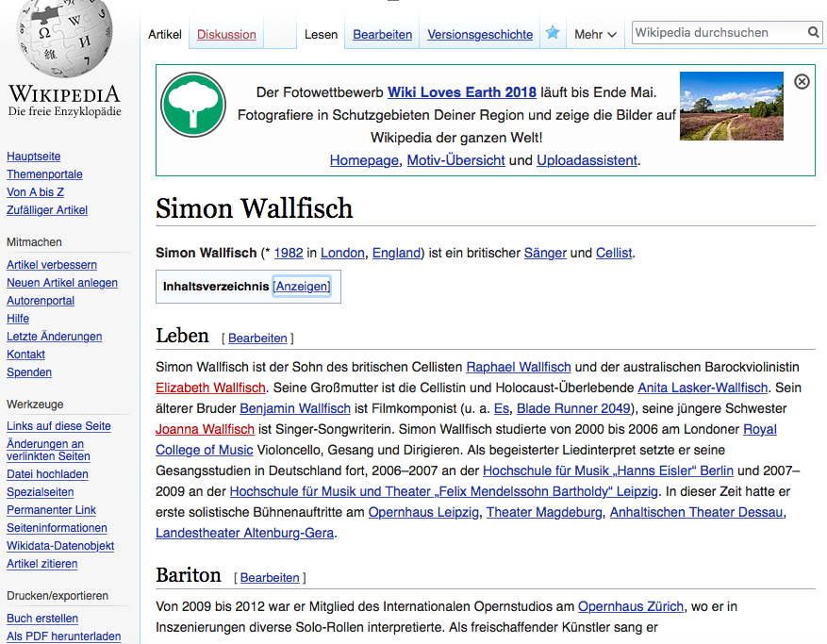The image size is (827, 644).
Task: Edit the Bariton section via Bearbeiten
Action: tap(270, 578)
